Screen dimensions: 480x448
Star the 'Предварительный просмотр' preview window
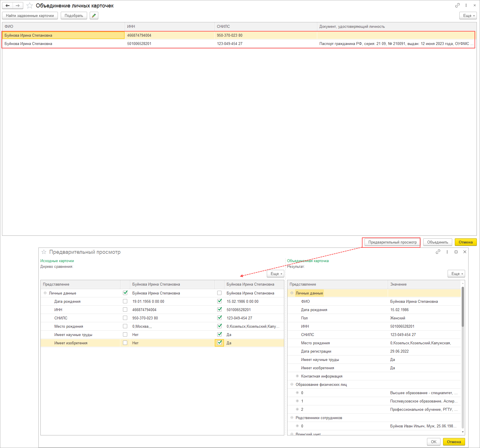point(44,252)
